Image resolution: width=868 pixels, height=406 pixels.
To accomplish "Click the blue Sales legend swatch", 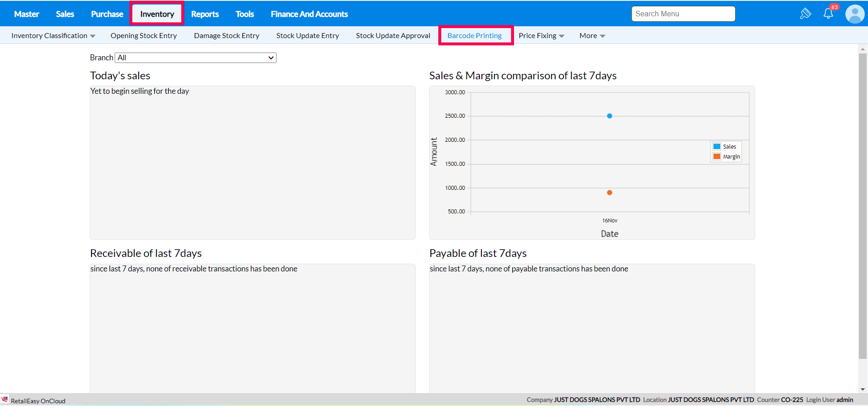I will tap(717, 146).
